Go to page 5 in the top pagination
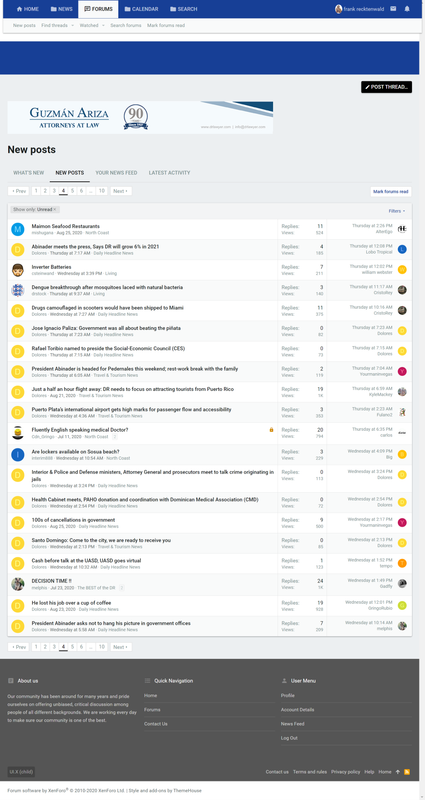This screenshot has width=425, height=800. (72, 191)
